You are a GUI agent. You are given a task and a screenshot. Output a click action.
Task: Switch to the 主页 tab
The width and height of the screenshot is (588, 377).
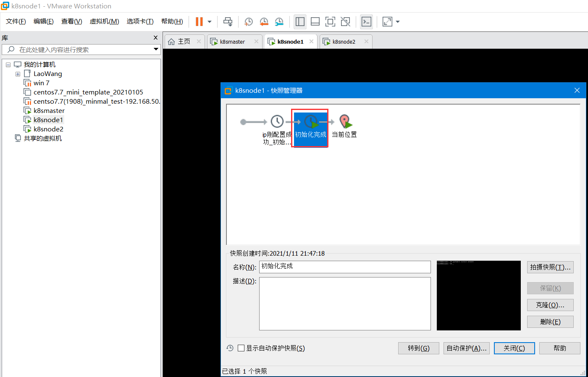coord(184,42)
